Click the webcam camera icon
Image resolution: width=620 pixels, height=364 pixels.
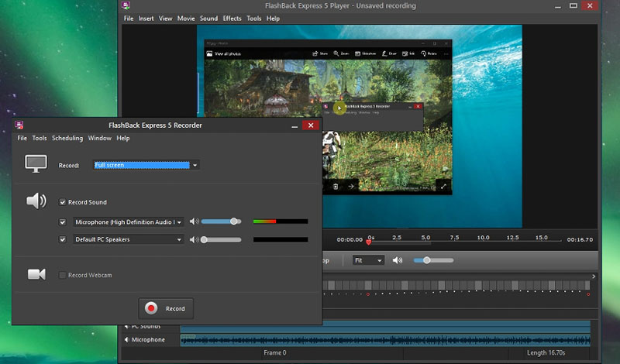pos(36,274)
